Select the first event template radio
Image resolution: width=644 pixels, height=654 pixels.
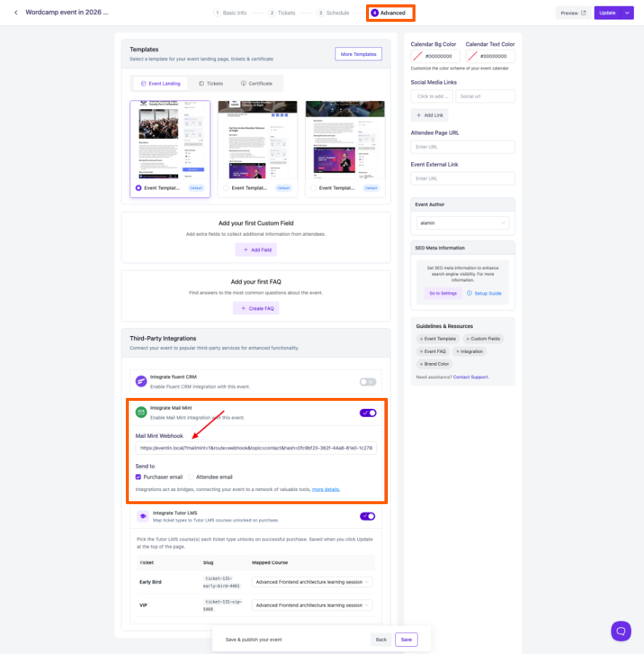(x=138, y=188)
